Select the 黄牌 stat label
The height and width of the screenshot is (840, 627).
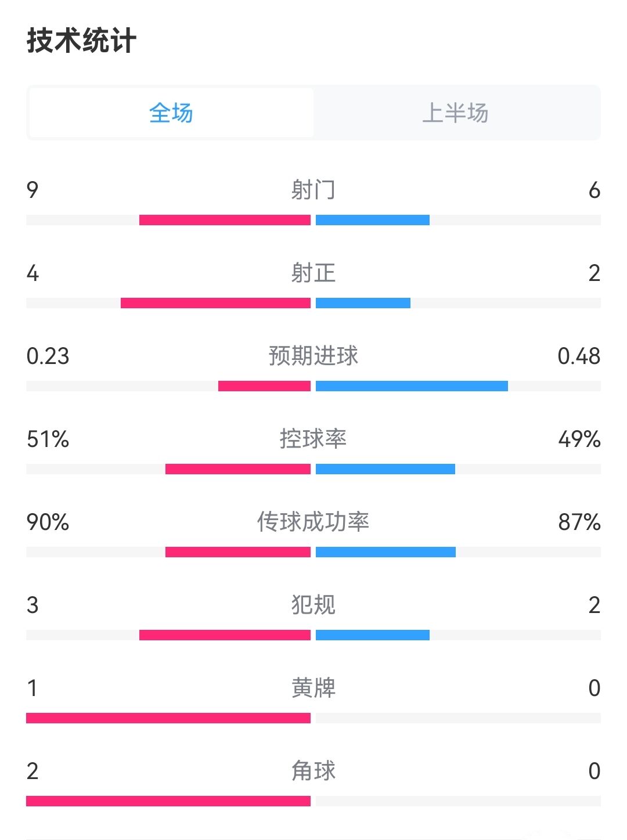[313, 688]
